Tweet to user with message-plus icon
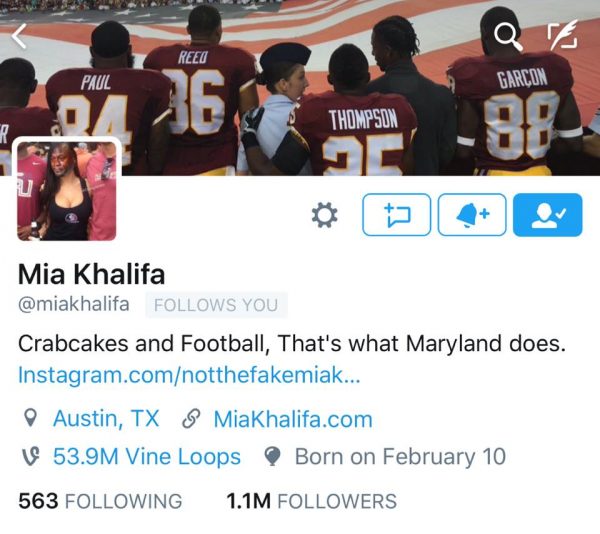Screen dimensions: 600x534 396,215
